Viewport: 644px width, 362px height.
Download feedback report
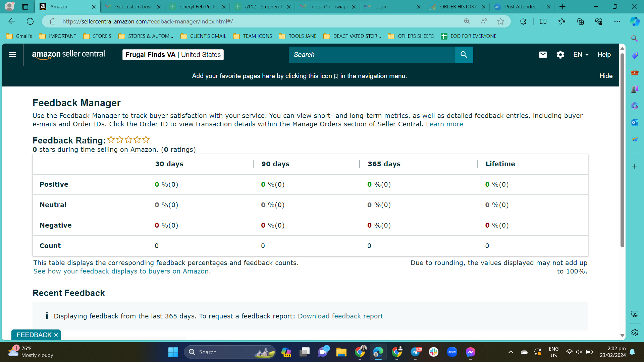click(x=340, y=316)
